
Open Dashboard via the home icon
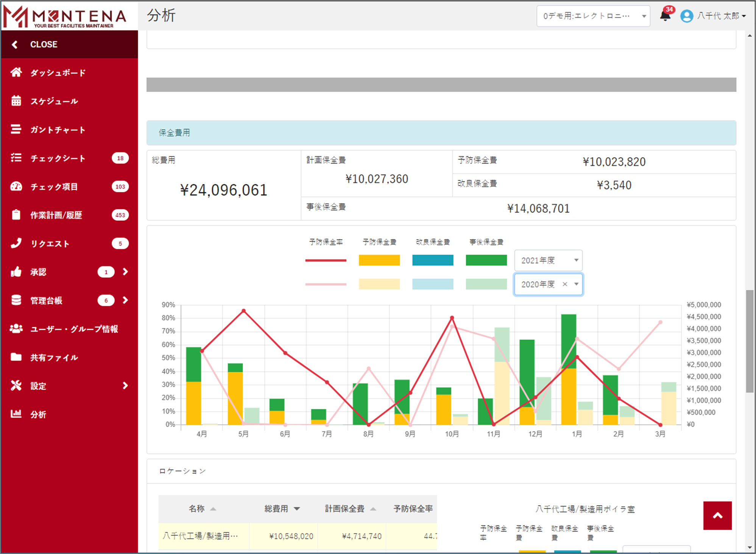pyautogui.click(x=16, y=72)
